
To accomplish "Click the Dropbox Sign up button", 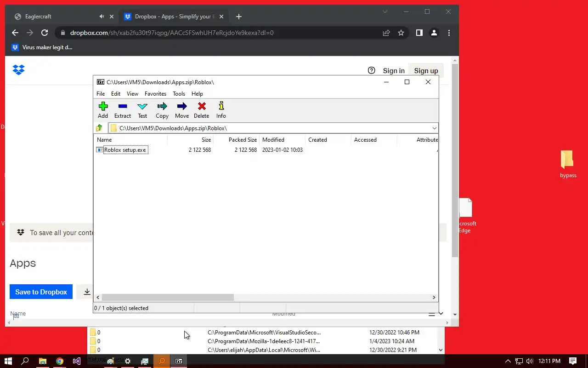I will tap(426, 71).
